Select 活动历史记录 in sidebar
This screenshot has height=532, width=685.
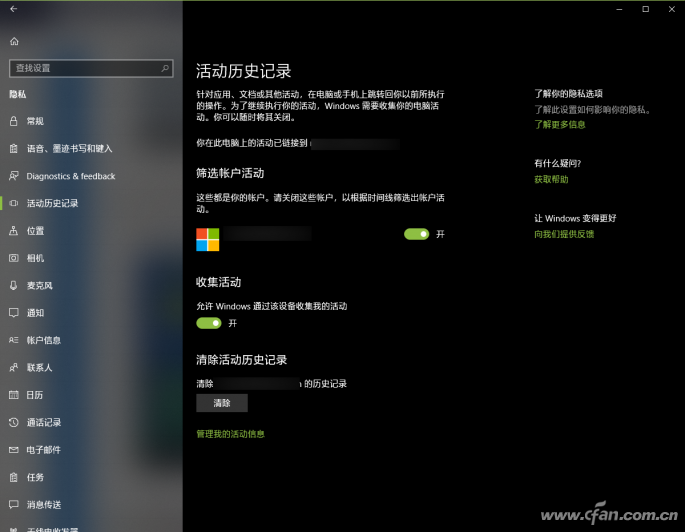coord(52,203)
